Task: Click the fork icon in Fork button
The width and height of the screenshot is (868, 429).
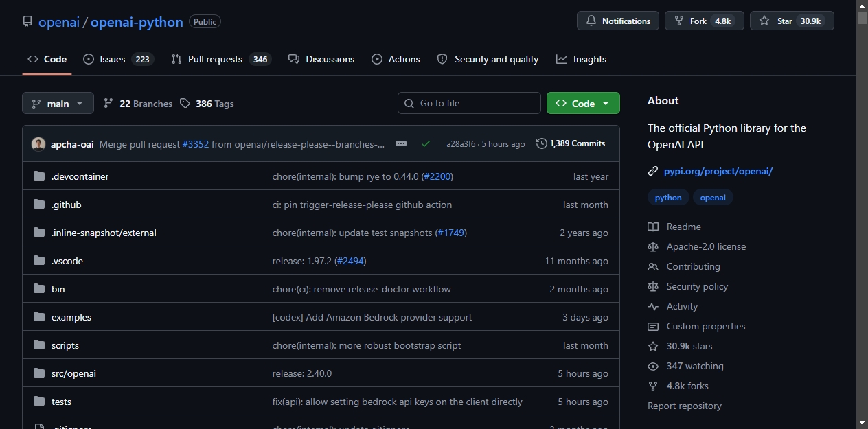Action: (x=678, y=21)
